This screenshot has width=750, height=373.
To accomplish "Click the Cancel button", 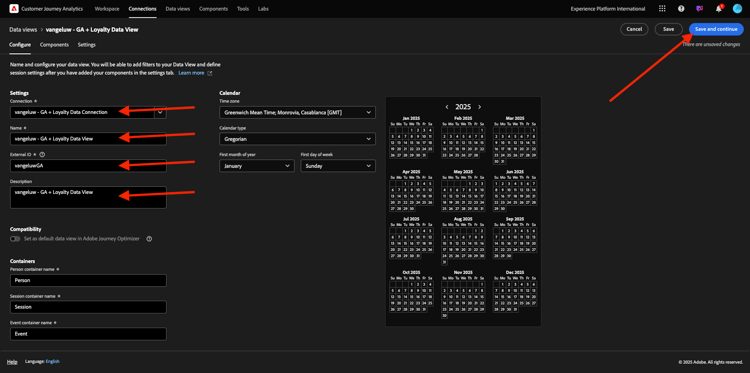I will click(634, 29).
